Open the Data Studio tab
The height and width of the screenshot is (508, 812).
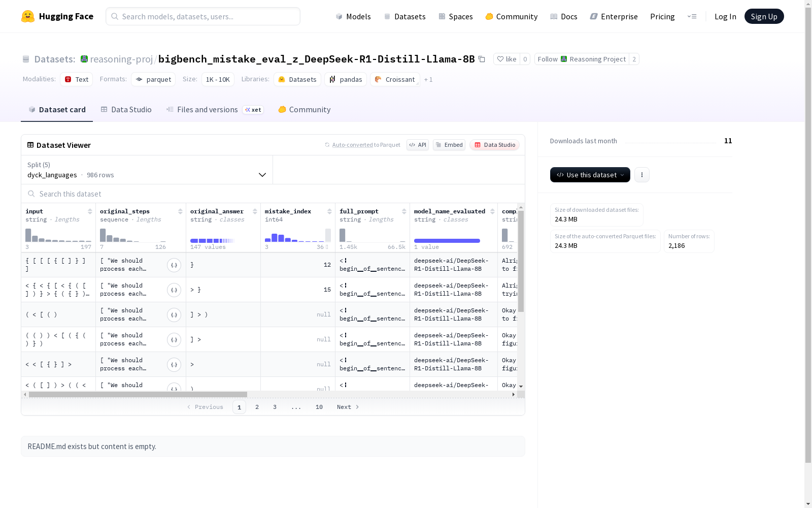pyautogui.click(x=126, y=110)
